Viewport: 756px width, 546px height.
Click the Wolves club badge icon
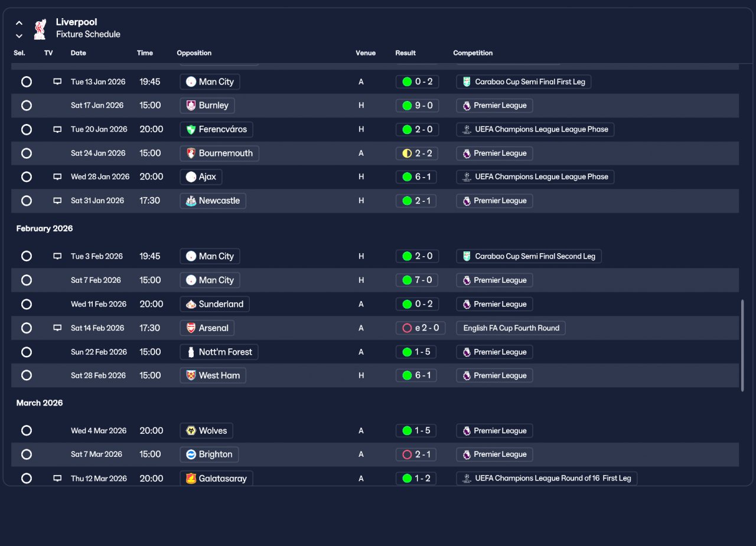point(191,430)
